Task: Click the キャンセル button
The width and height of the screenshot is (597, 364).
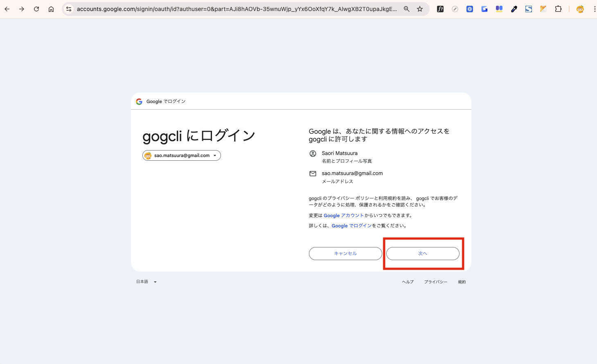Action: pyautogui.click(x=345, y=254)
